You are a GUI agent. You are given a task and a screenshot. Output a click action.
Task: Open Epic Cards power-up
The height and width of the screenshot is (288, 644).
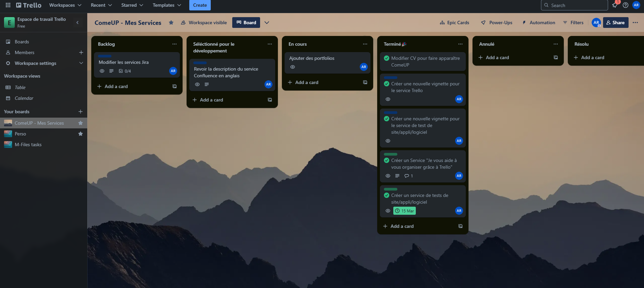tap(454, 23)
